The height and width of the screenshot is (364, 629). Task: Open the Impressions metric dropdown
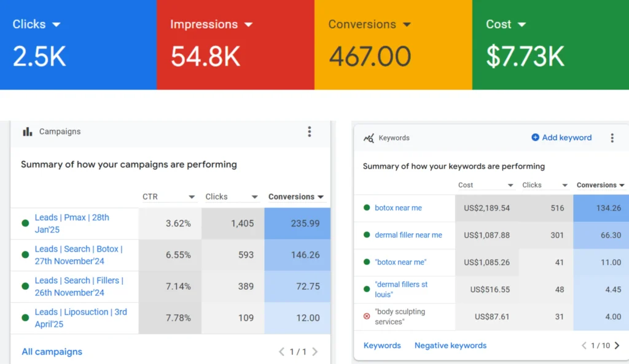[248, 25]
